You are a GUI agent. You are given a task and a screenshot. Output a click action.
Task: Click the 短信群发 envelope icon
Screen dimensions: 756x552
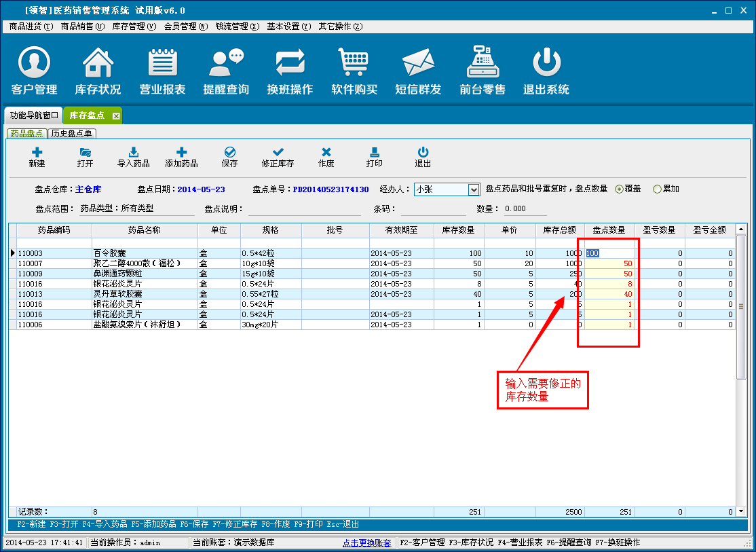418,63
